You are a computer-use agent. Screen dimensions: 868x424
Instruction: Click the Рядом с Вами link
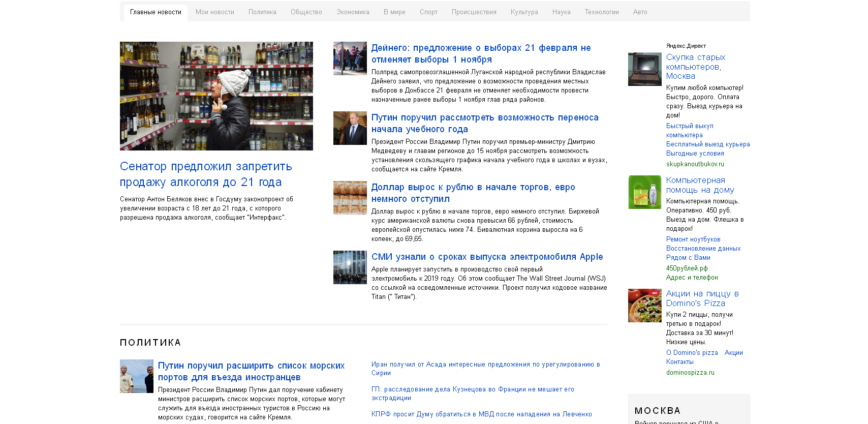click(x=688, y=258)
